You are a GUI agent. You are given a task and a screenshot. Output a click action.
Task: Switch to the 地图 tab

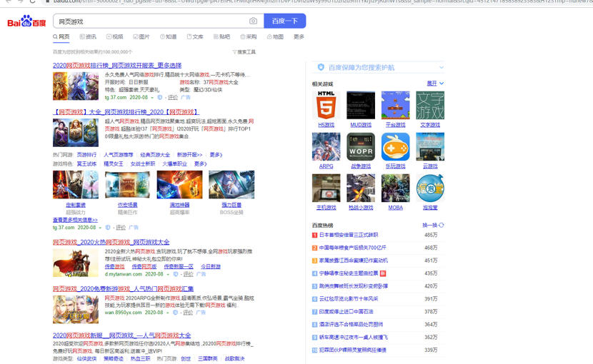click(275, 36)
